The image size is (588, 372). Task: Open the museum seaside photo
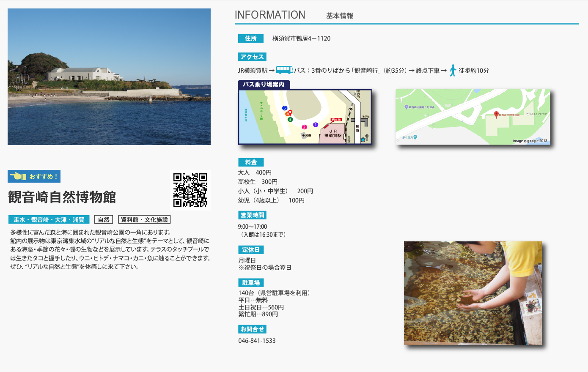click(x=109, y=77)
